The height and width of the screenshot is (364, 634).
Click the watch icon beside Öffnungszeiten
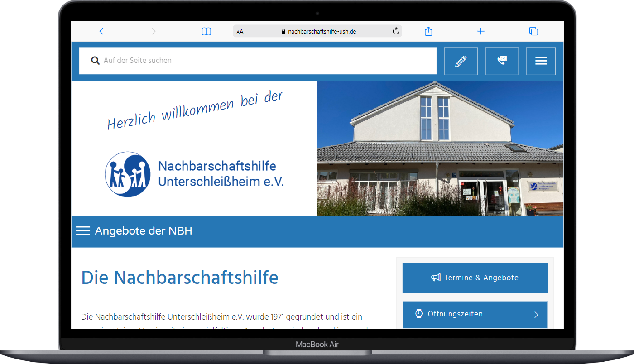point(419,313)
